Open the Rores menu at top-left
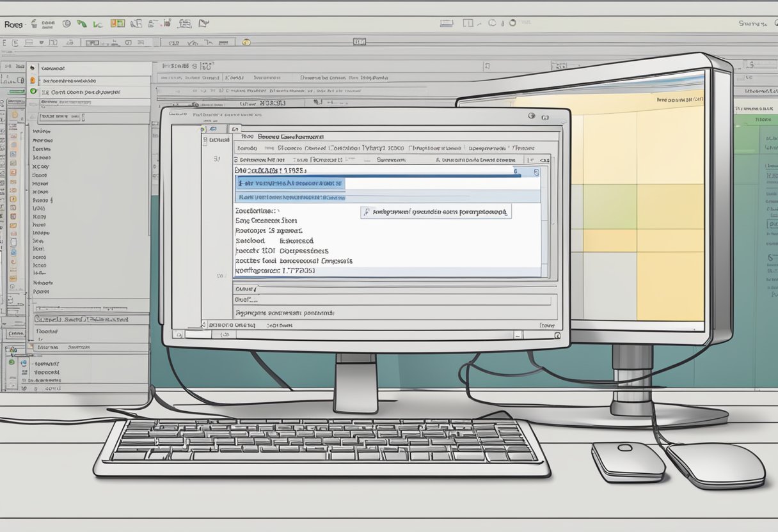The image size is (778, 532). pos(14,24)
